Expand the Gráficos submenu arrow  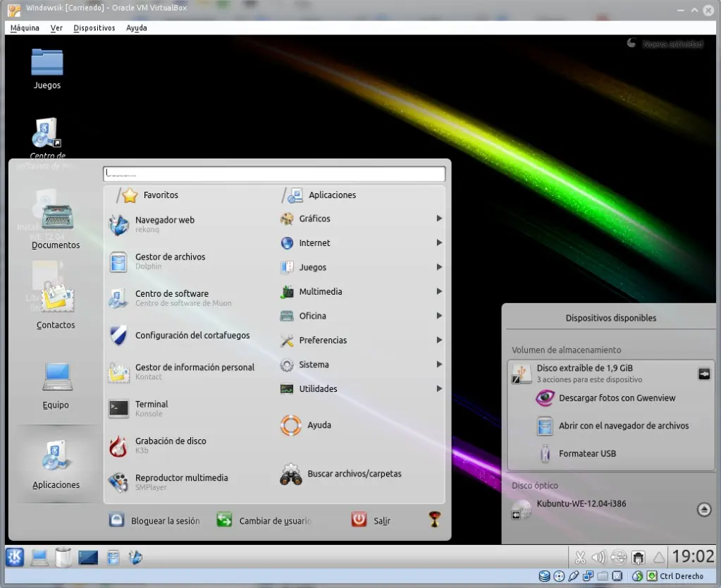439,219
